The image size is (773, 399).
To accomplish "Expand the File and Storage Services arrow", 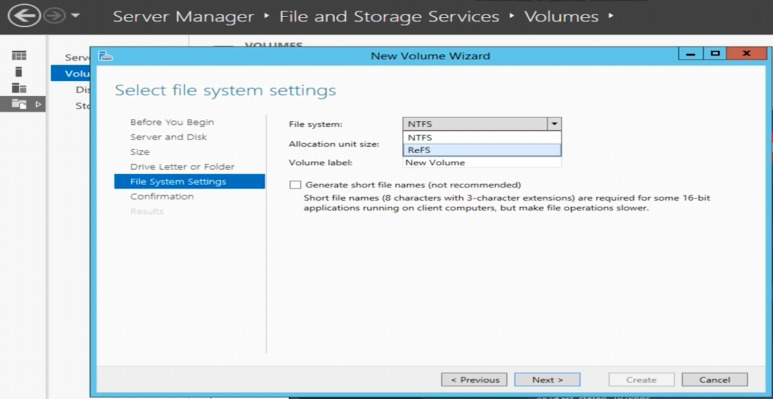I will [x=38, y=104].
